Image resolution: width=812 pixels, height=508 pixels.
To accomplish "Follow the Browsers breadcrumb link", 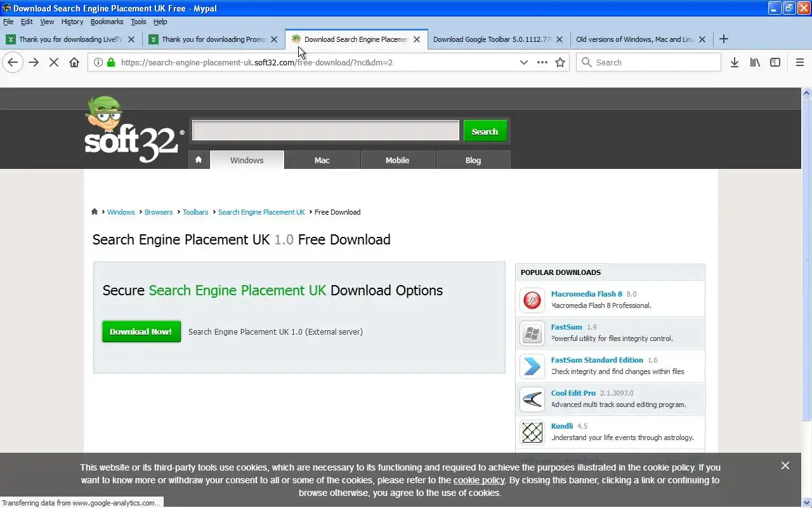I will click(x=159, y=212).
